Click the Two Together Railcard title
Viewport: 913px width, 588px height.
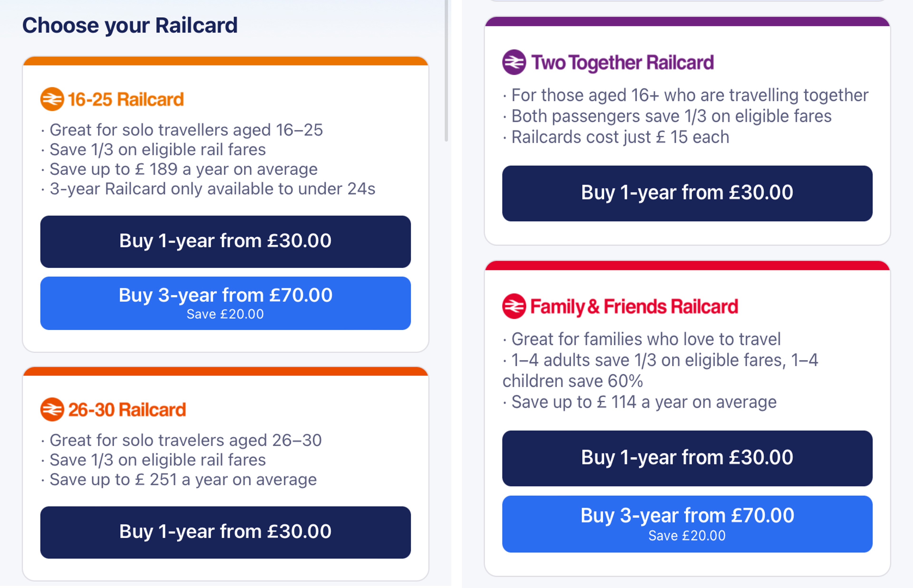[x=622, y=63]
